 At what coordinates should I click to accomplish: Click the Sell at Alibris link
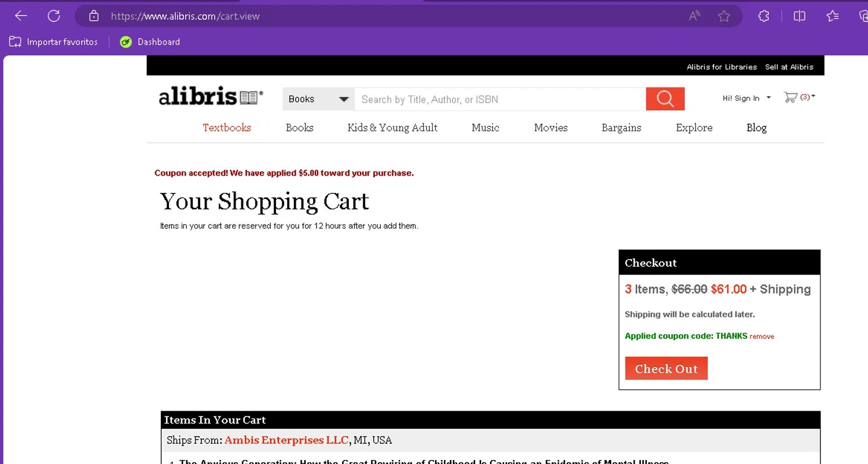coord(789,67)
